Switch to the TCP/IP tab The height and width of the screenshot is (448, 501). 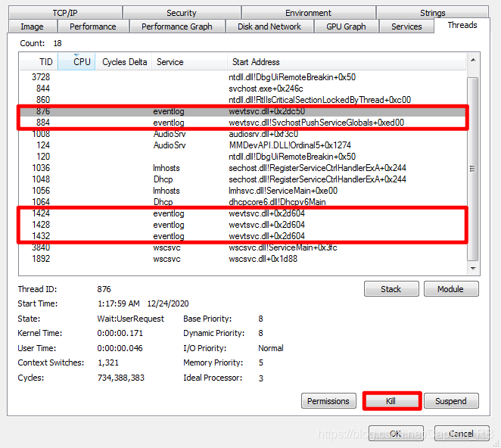point(65,13)
